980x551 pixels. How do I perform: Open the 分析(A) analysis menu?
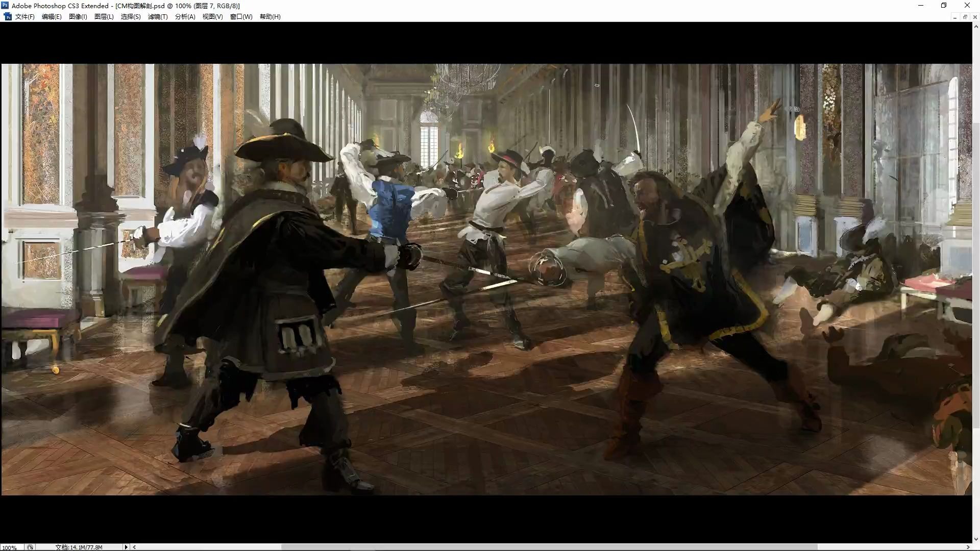[x=185, y=17]
